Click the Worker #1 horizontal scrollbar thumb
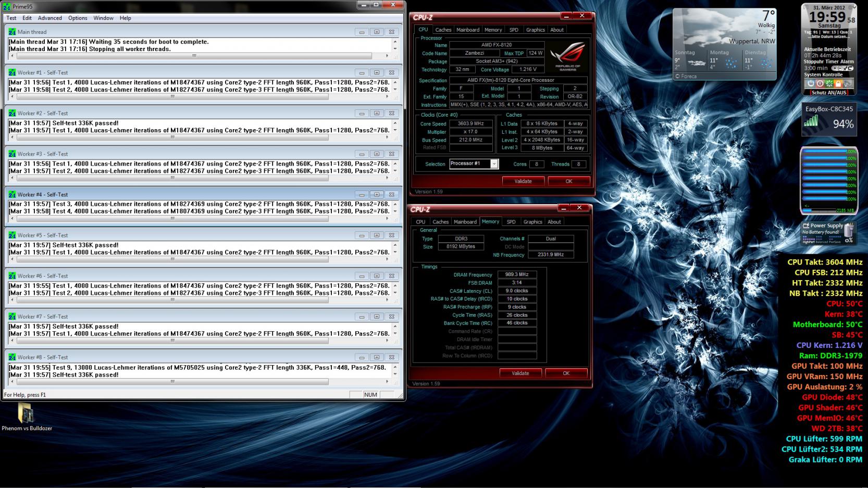The width and height of the screenshot is (868, 488). point(172,96)
